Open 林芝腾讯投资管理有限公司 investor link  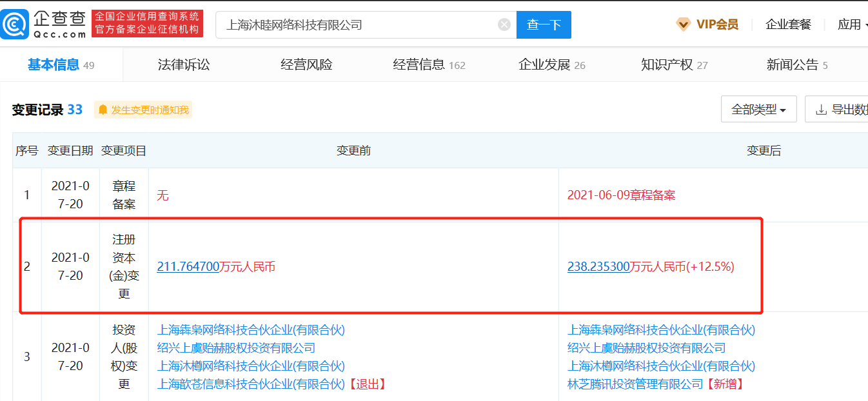pos(635,384)
